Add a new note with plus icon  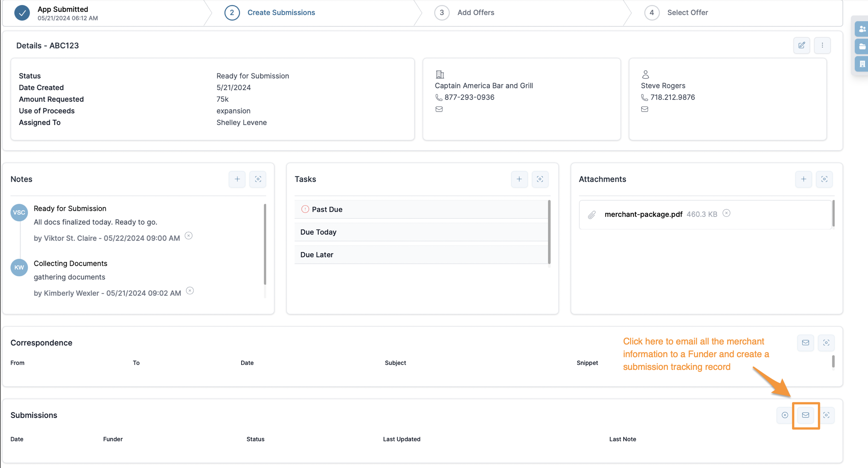pyautogui.click(x=237, y=179)
